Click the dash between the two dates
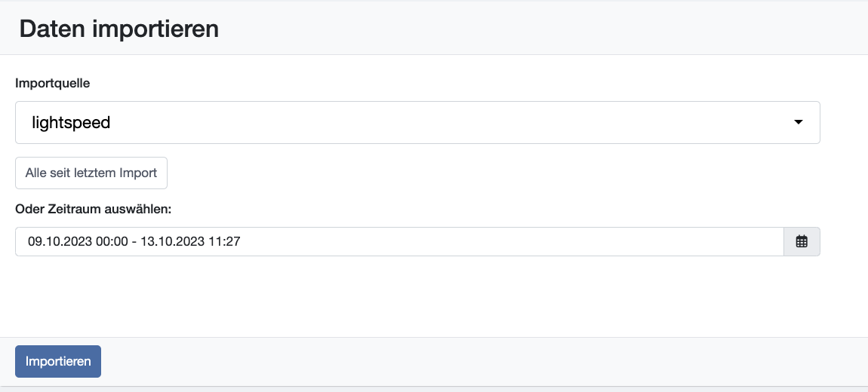The image size is (868, 392). [134, 242]
